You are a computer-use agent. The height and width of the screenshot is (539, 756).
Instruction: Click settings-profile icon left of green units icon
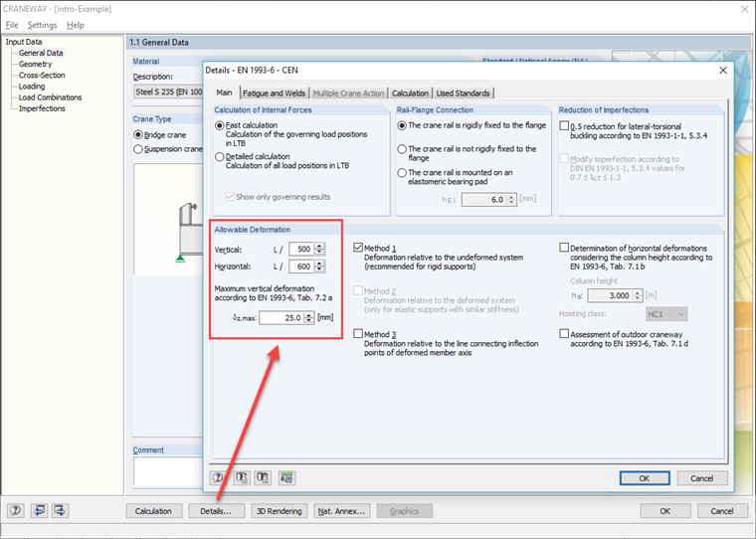263,477
